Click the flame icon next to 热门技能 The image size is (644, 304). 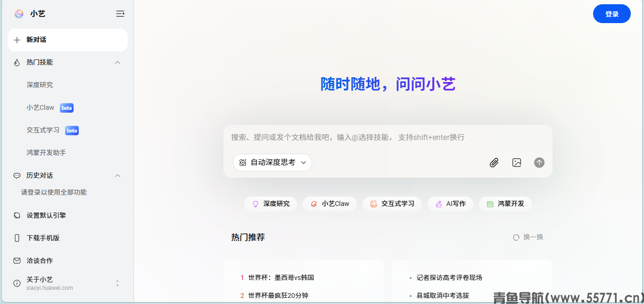(x=17, y=63)
